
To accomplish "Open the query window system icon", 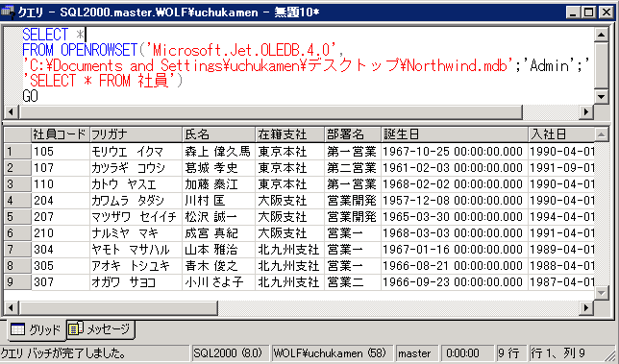I will 8,12.
